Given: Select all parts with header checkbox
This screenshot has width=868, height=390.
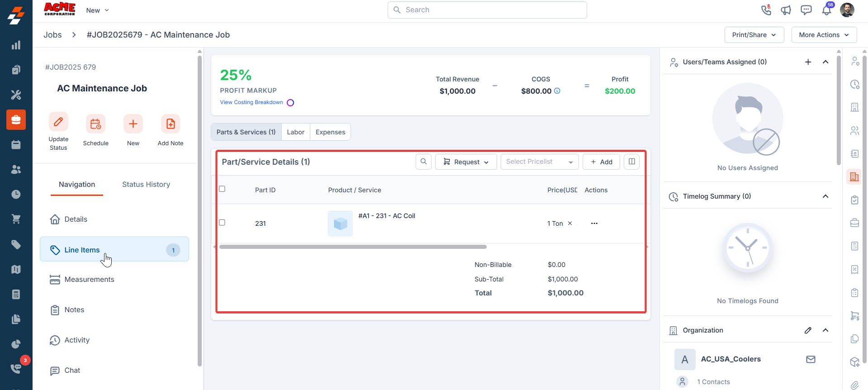Looking at the screenshot, I should tap(222, 189).
